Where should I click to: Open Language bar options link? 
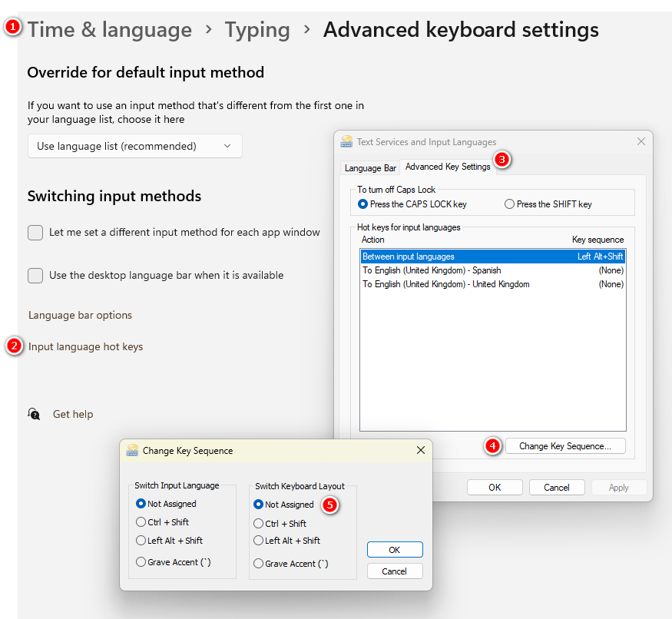(80, 315)
